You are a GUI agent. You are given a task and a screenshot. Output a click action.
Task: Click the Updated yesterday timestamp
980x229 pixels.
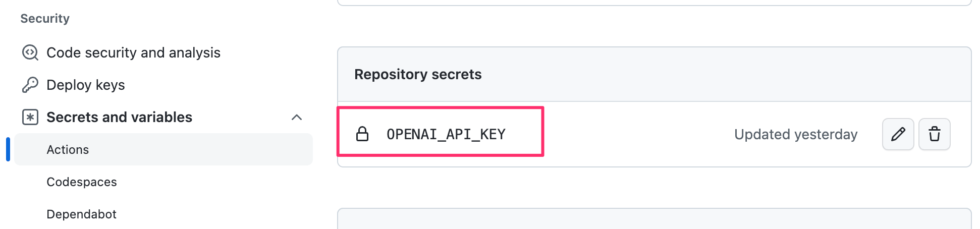pos(796,134)
